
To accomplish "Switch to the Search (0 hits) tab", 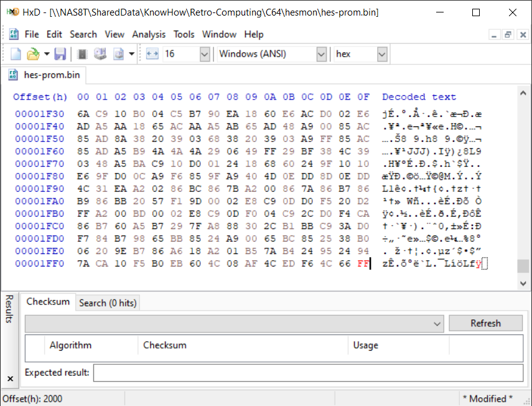I will coord(107,303).
